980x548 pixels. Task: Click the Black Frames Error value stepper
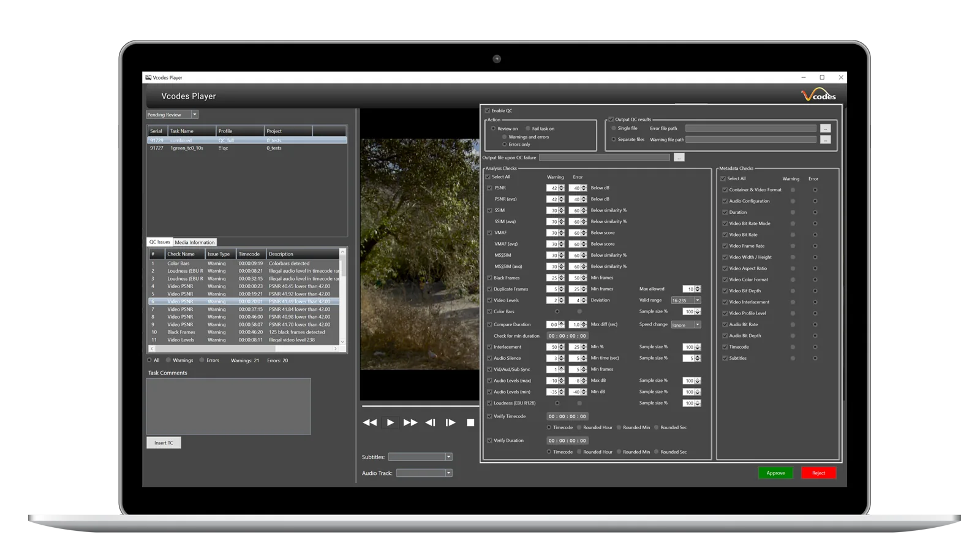coord(584,278)
